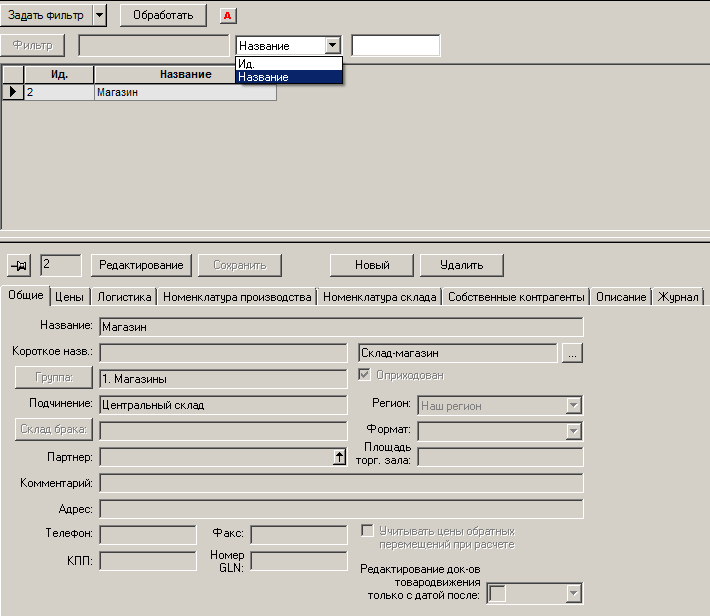Click the Площадь торг. зала field
710x616 pixels.
[x=500, y=457]
